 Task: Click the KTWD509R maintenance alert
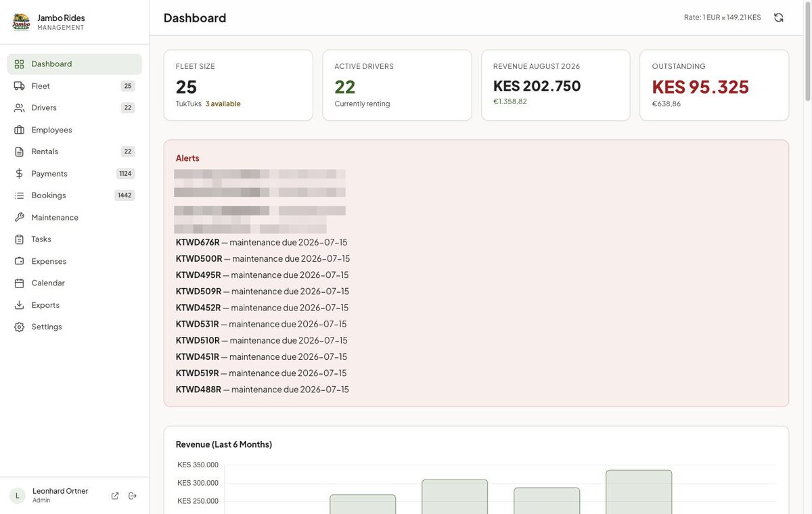click(263, 291)
